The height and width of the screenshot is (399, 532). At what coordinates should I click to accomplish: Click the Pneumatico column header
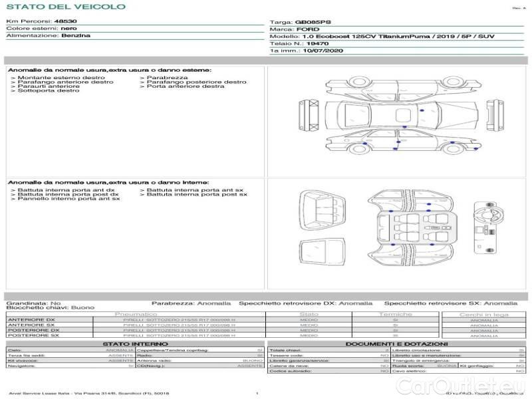click(x=136, y=314)
